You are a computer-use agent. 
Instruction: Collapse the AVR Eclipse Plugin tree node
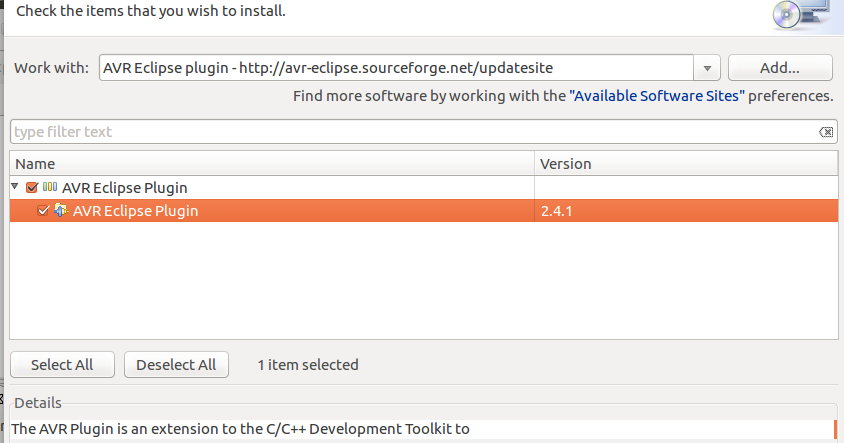[x=16, y=187]
